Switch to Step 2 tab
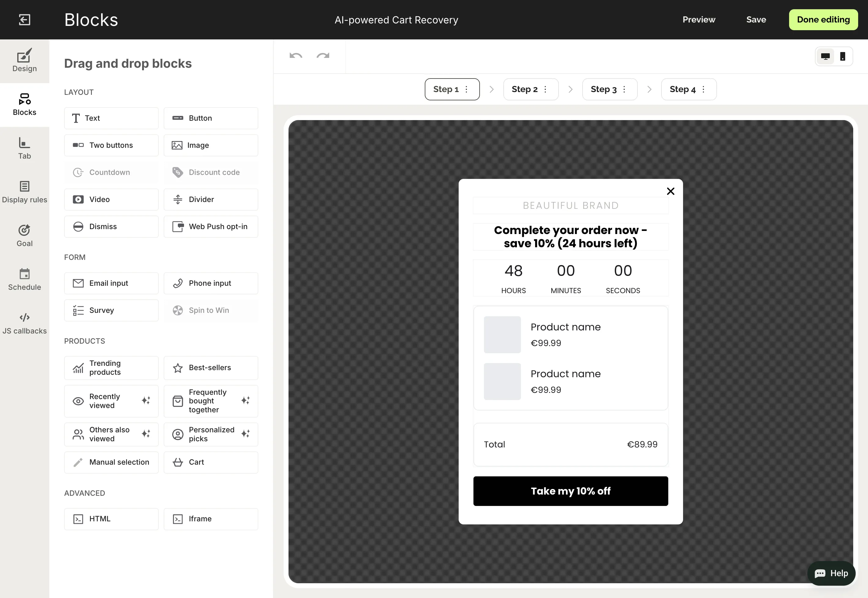 (524, 90)
